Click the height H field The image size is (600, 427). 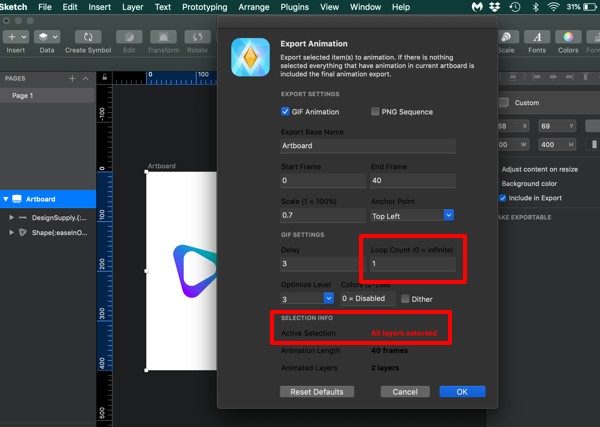[x=557, y=145]
